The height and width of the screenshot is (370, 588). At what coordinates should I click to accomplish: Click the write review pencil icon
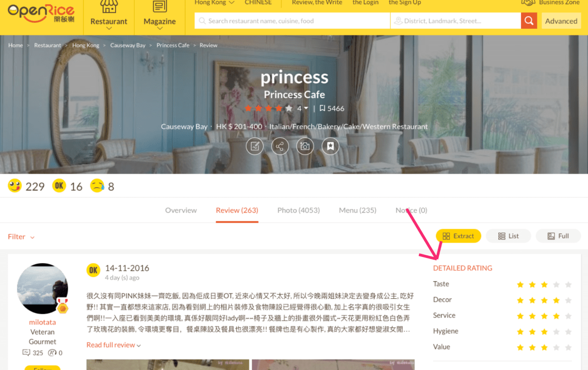254,146
